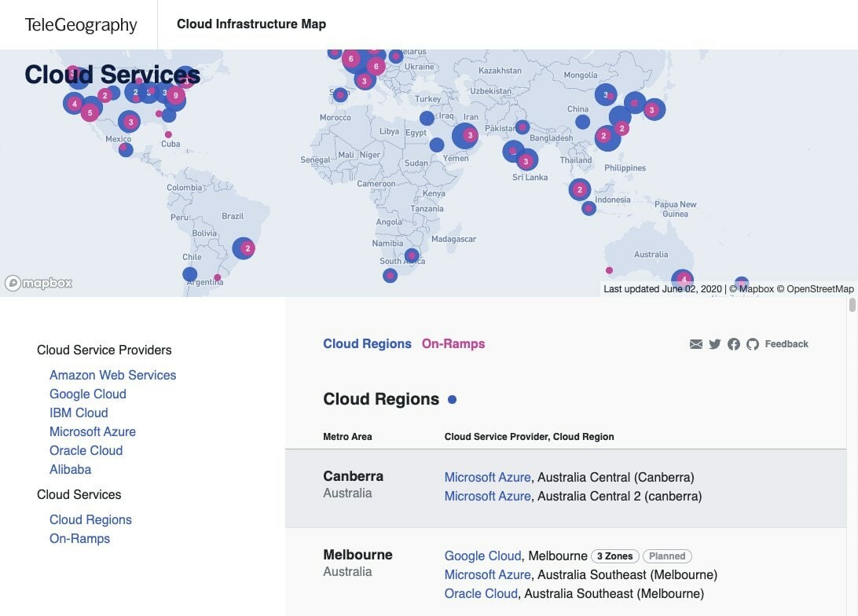Click the Twitter share icon

click(715, 344)
